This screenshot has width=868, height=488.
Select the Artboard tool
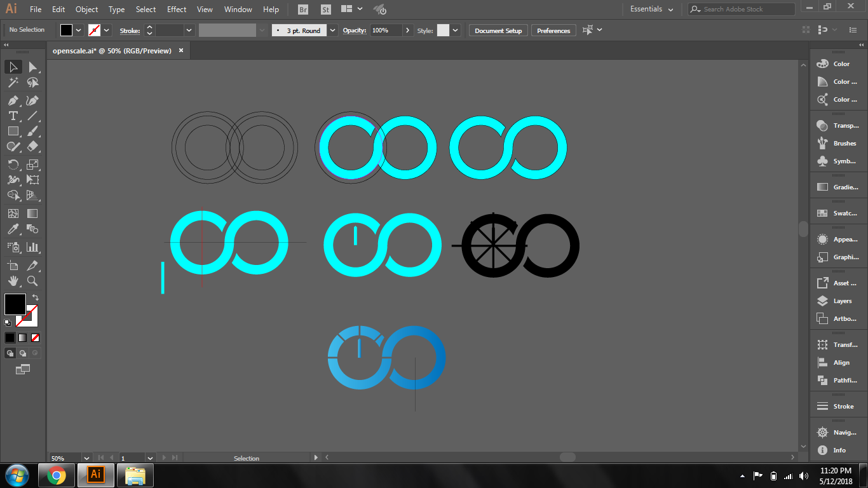point(13,265)
